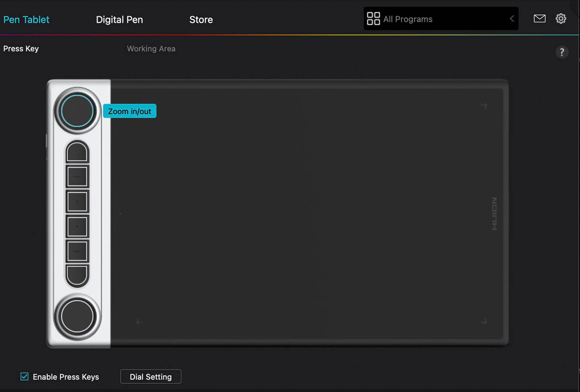Screen dimensions: 580x392
Task: Click the Zoom in/out dial label
Action: tap(129, 111)
